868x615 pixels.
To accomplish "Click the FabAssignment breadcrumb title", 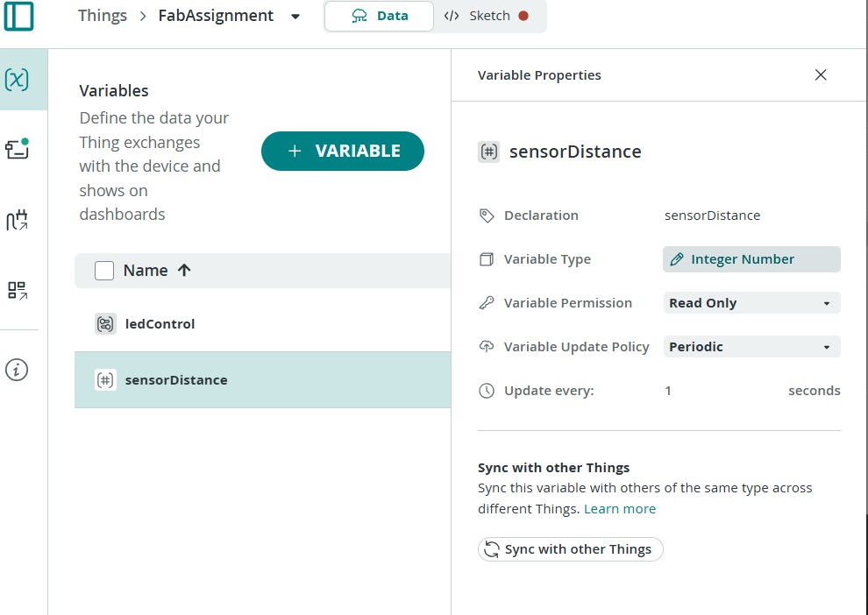I will click(216, 16).
